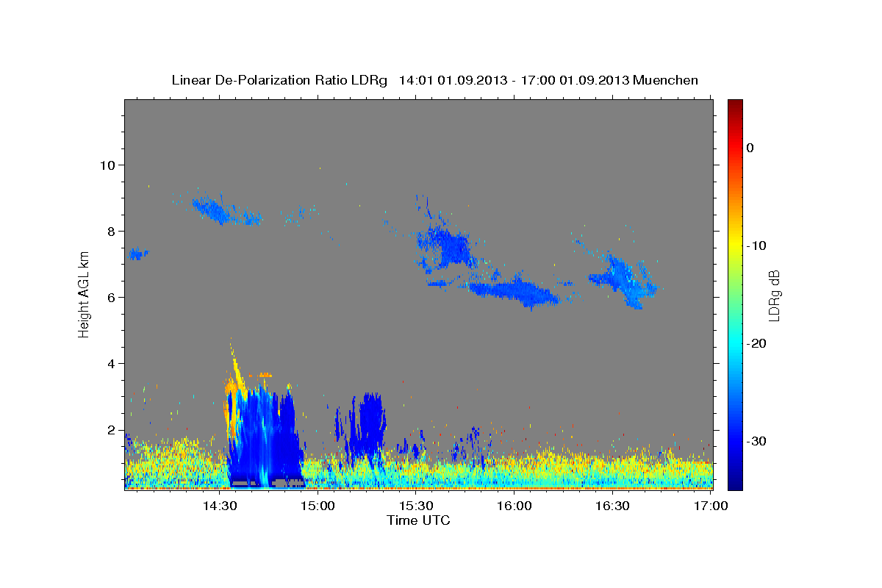This screenshot has width=882, height=588.
Task: Click the height tick label 8
Action: [112, 231]
